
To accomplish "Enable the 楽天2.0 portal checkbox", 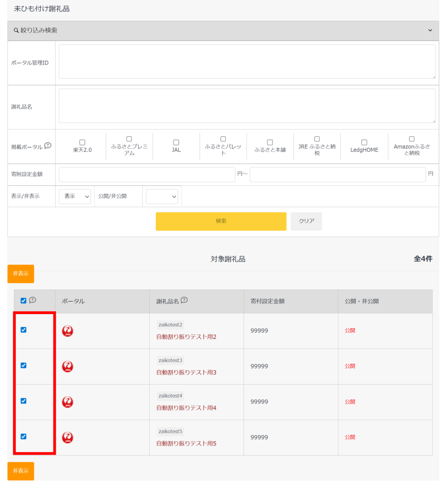I will click(x=82, y=142).
